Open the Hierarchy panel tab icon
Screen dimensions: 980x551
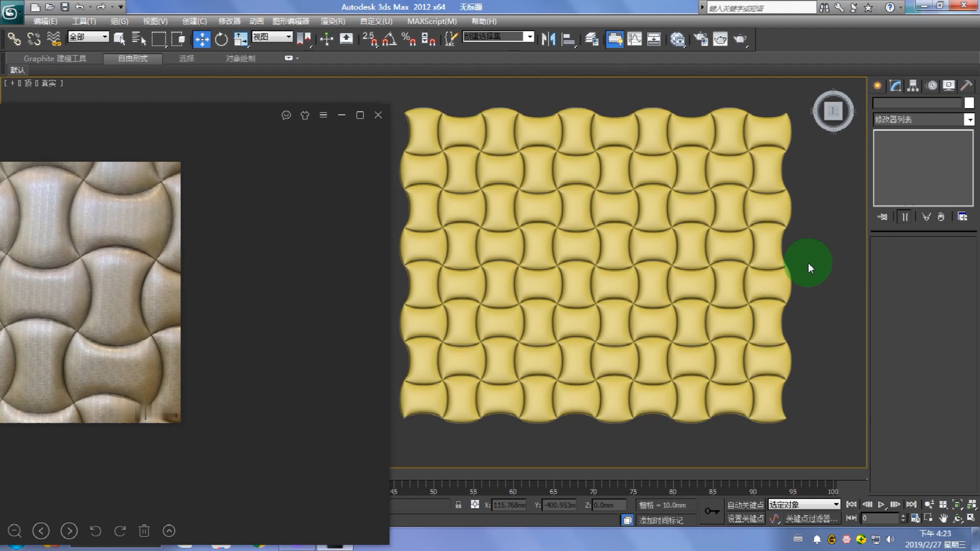click(x=913, y=86)
